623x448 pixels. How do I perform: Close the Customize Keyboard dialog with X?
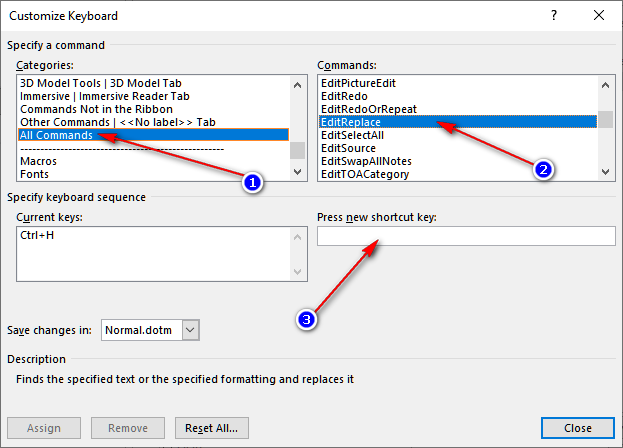[x=599, y=15]
